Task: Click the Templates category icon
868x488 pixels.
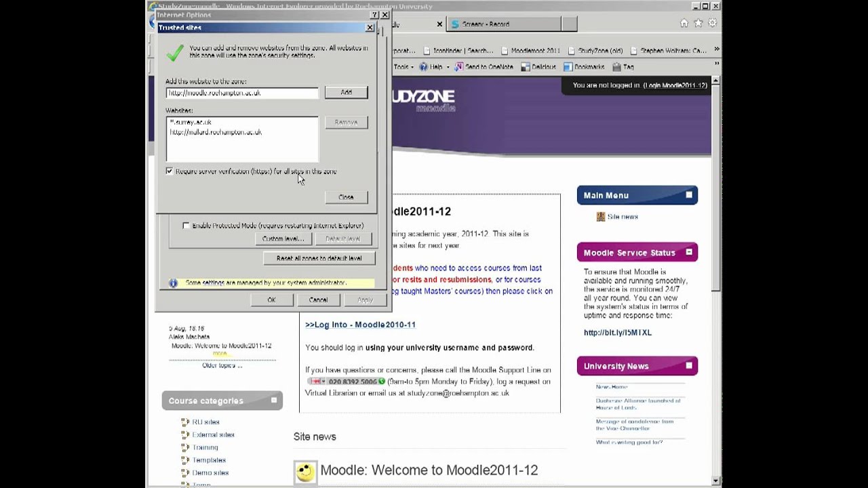Action: pyautogui.click(x=185, y=461)
